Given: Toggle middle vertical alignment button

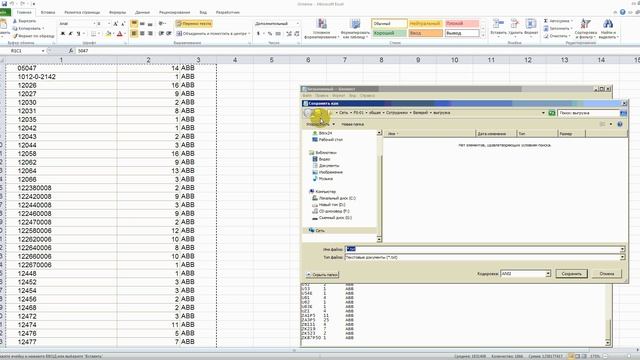Looking at the screenshot, I should (142, 24).
